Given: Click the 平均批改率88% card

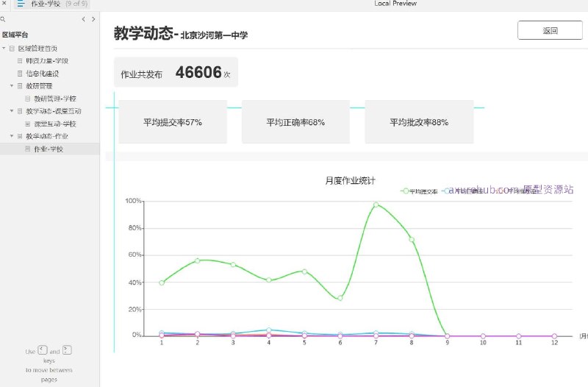Looking at the screenshot, I should 419,122.
